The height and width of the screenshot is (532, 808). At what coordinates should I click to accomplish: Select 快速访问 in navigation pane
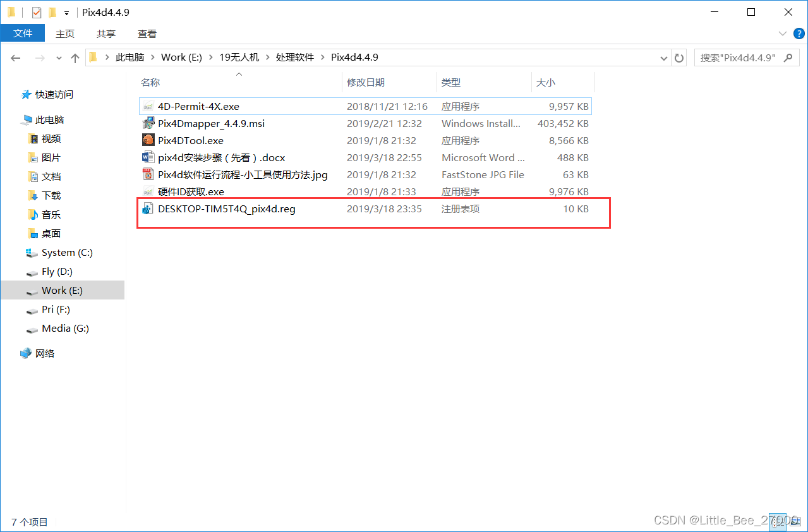coord(54,94)
